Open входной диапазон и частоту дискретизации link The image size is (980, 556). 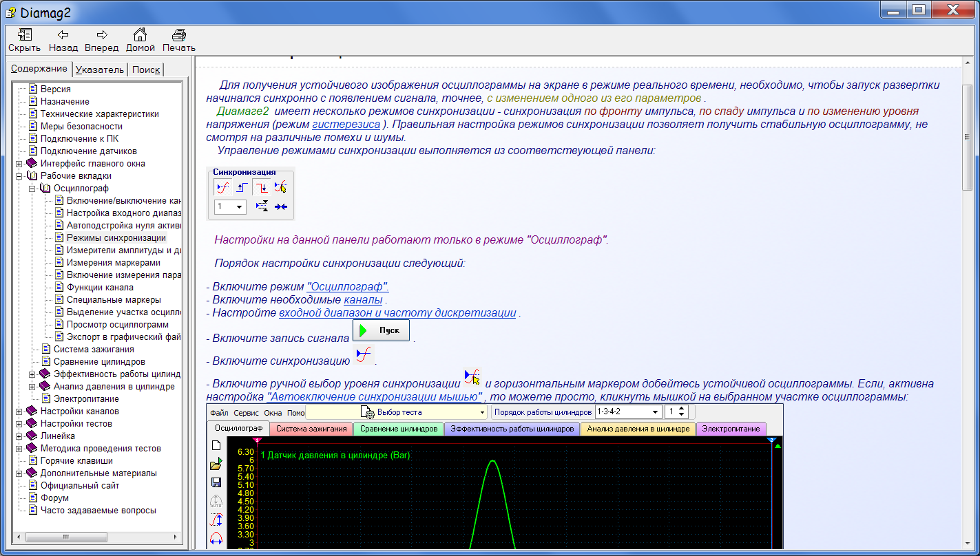tap(397, 312)
